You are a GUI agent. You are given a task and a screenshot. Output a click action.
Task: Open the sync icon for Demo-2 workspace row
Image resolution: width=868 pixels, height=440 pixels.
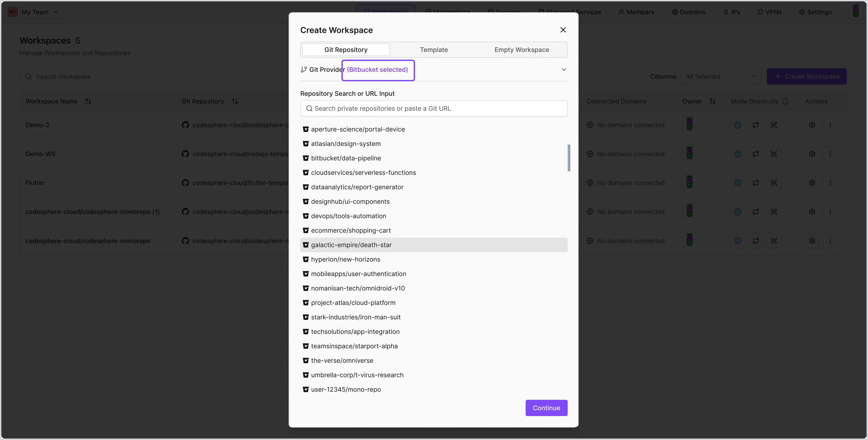756,125
